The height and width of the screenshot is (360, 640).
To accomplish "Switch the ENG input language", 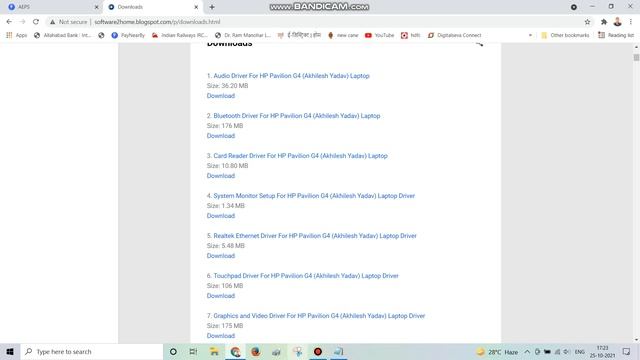I will pyautogui.click(x=580, y=352).
